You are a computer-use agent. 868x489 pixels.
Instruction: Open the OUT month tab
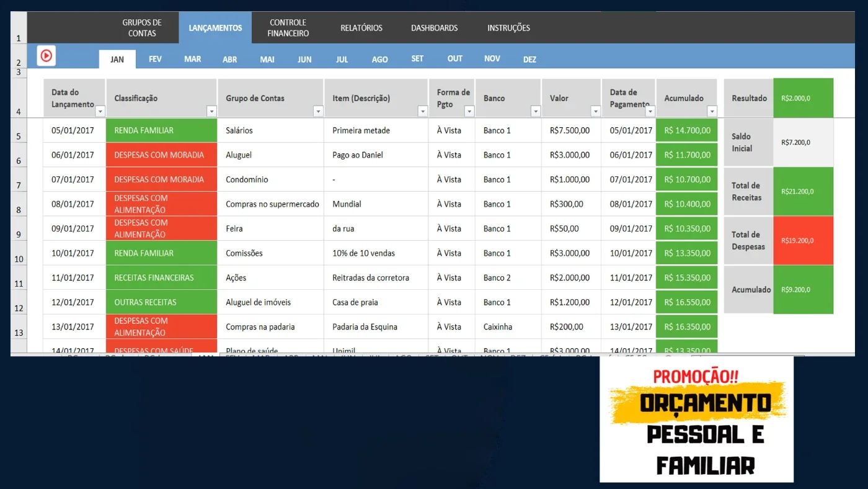(455, 58)
